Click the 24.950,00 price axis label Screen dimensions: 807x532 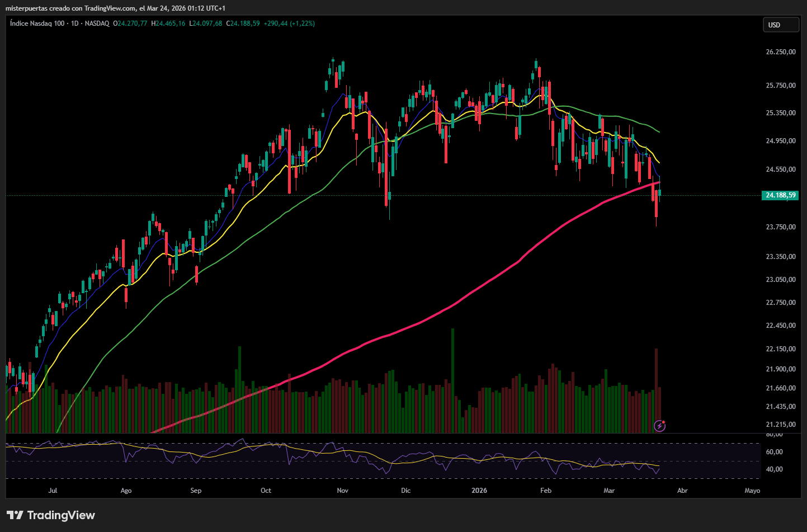click(x=781, y=141)
